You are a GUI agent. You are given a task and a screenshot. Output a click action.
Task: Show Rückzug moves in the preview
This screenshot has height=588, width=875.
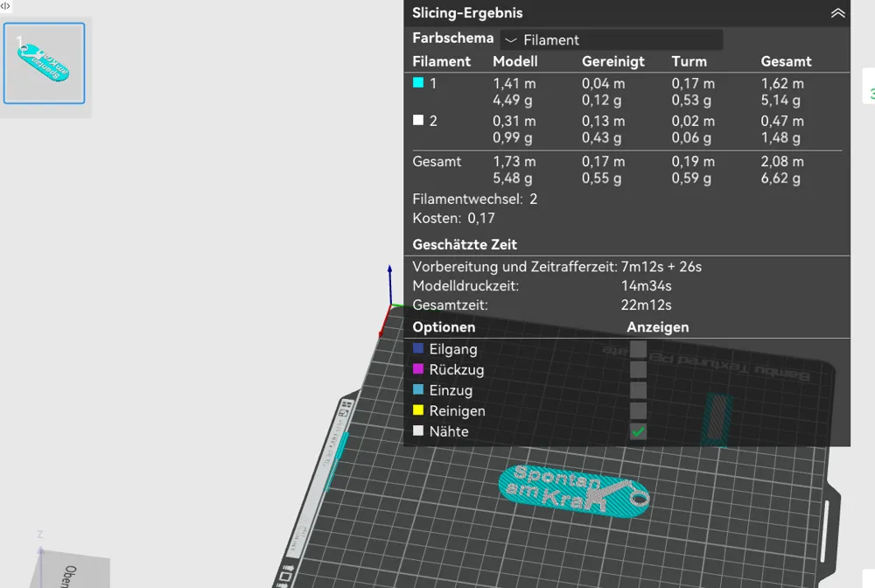click(637, 369)
